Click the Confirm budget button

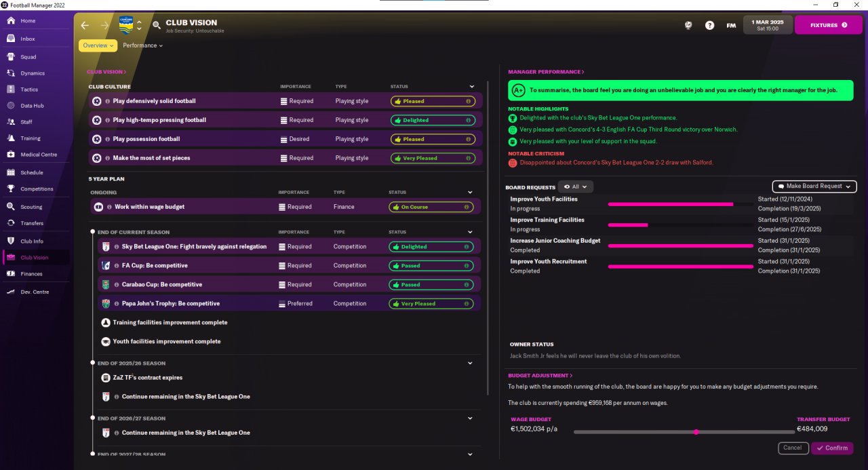(832, 448)
